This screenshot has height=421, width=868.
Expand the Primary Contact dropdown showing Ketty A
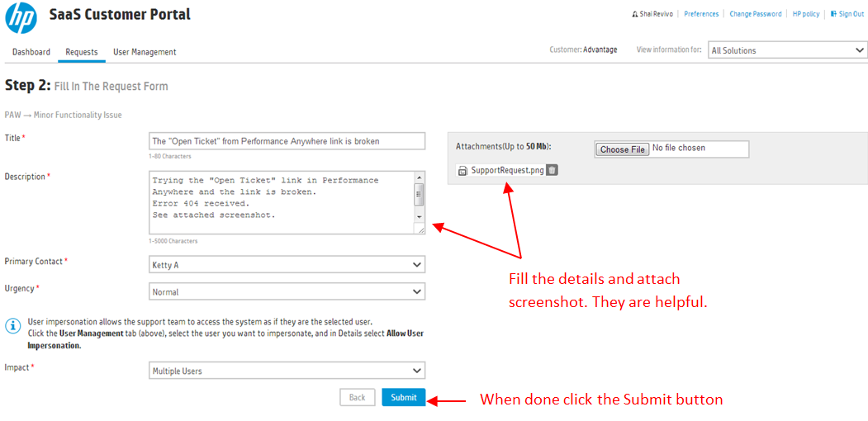coord(287,265)
